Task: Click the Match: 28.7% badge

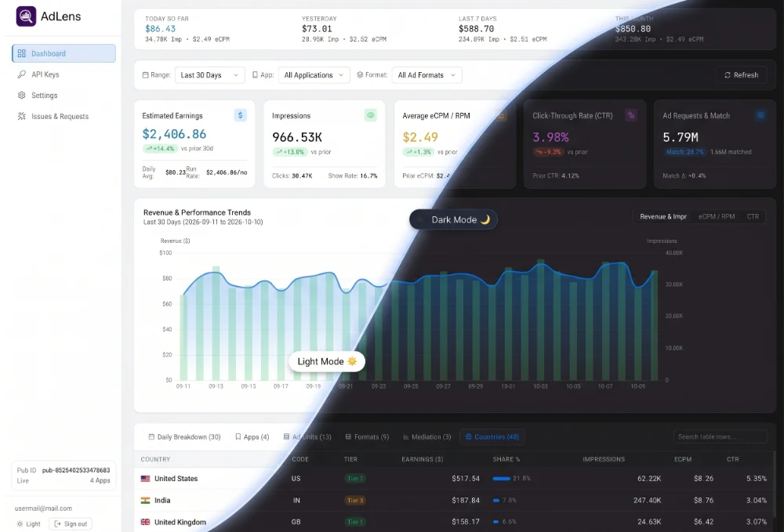Action: tap(684, 152)
